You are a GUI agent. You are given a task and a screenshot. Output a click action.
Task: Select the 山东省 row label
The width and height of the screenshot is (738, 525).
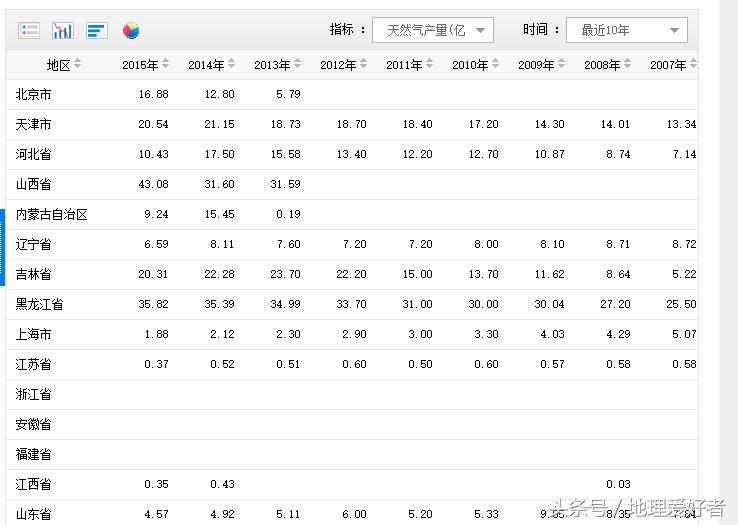tap(33, 514)
